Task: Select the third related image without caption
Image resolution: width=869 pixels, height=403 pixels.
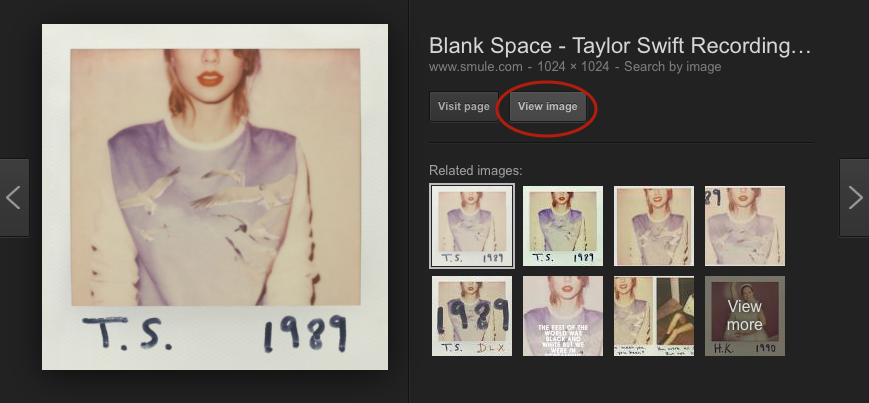Action: click(x=653, y=226)
